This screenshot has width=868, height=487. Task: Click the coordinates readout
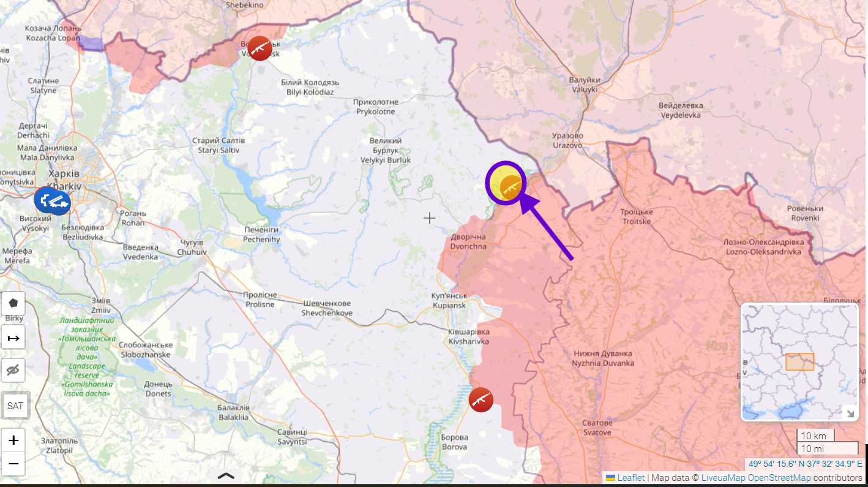point(804,464)
